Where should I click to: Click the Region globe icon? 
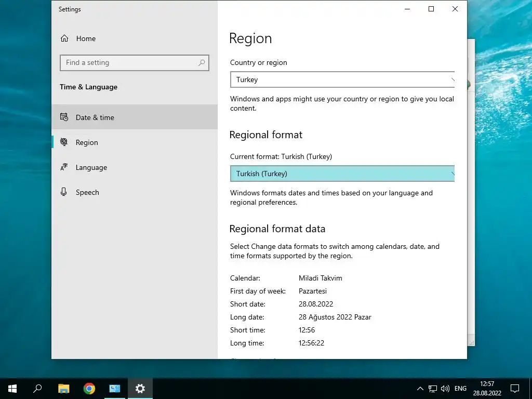pyautogui.click(x=64, y=142)
